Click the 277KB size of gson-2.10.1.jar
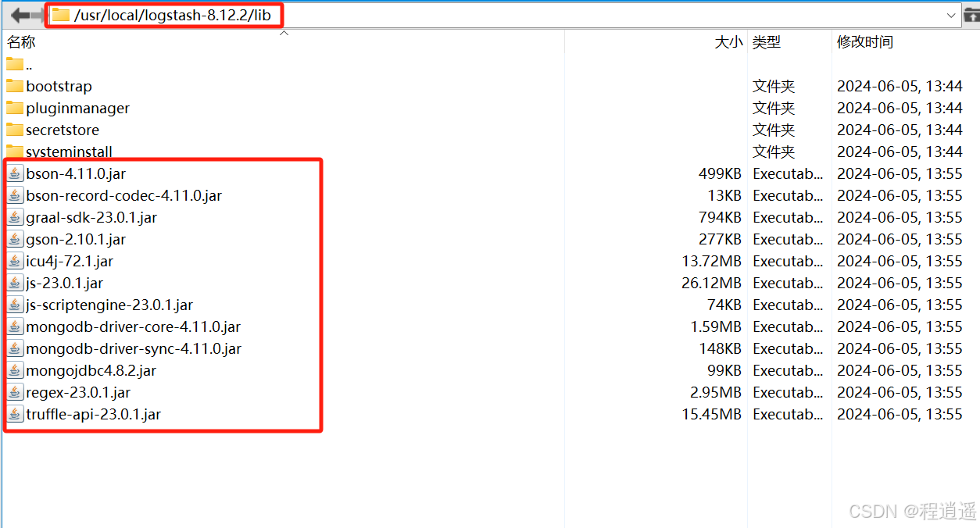The width and height of the screenshot is (980, 528). click(720, 239)
